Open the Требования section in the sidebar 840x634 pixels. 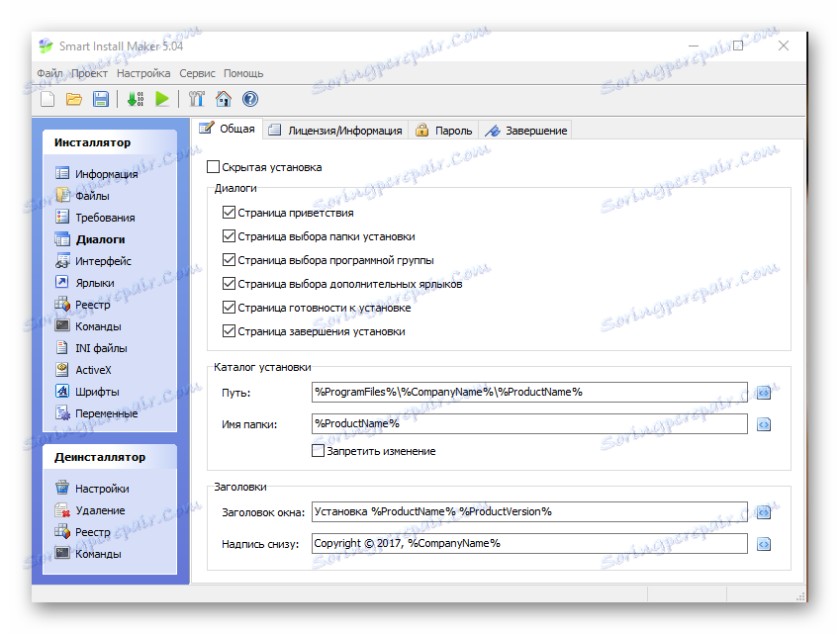[95, 218]
